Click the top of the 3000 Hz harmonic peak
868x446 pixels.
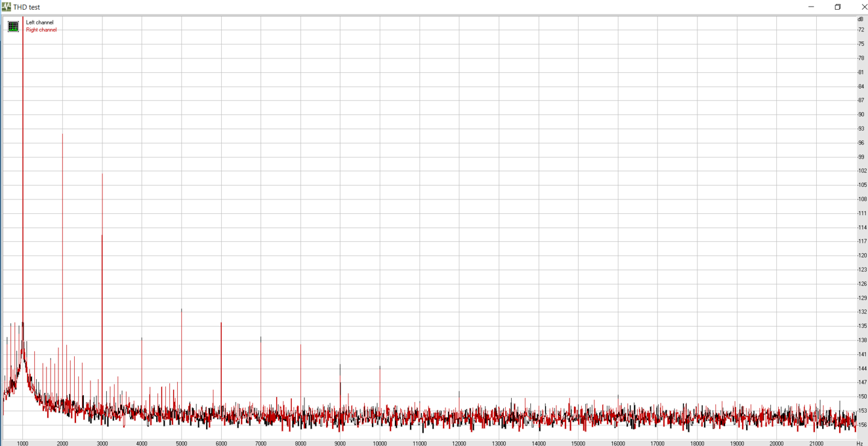click(x=102, y=174)
